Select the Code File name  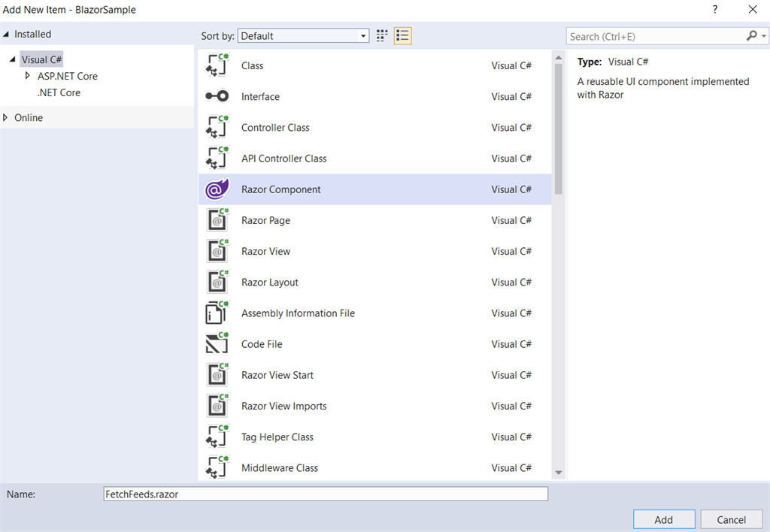click(262, 344)
